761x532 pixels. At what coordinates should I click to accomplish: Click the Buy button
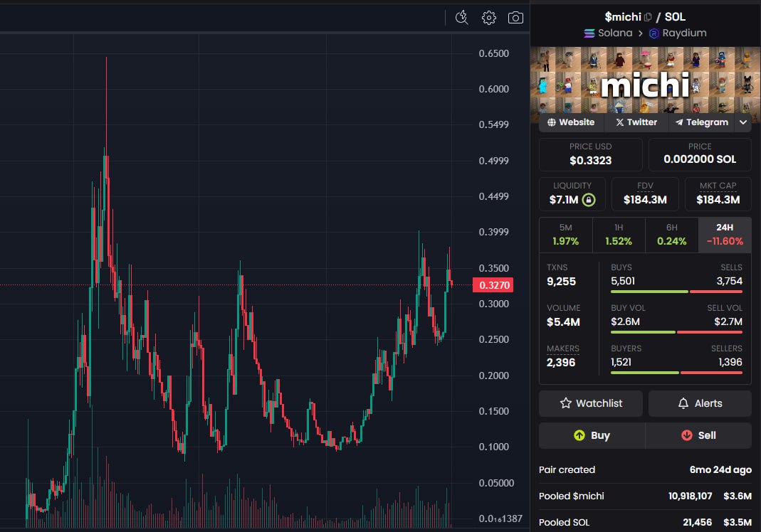tap(592, 435)
